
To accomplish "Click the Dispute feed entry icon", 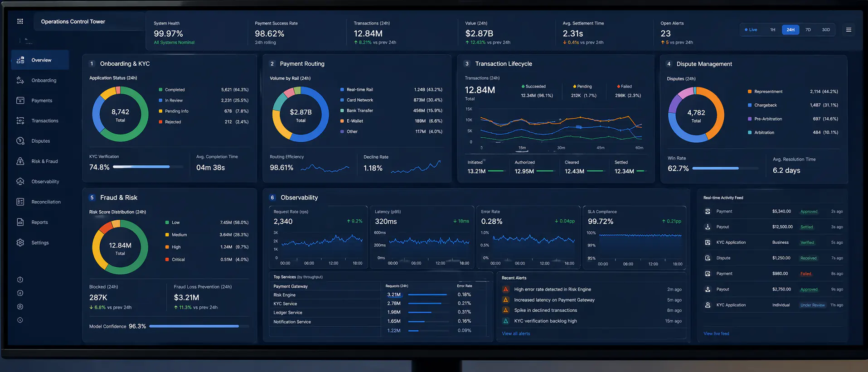I will coord(708,258).
